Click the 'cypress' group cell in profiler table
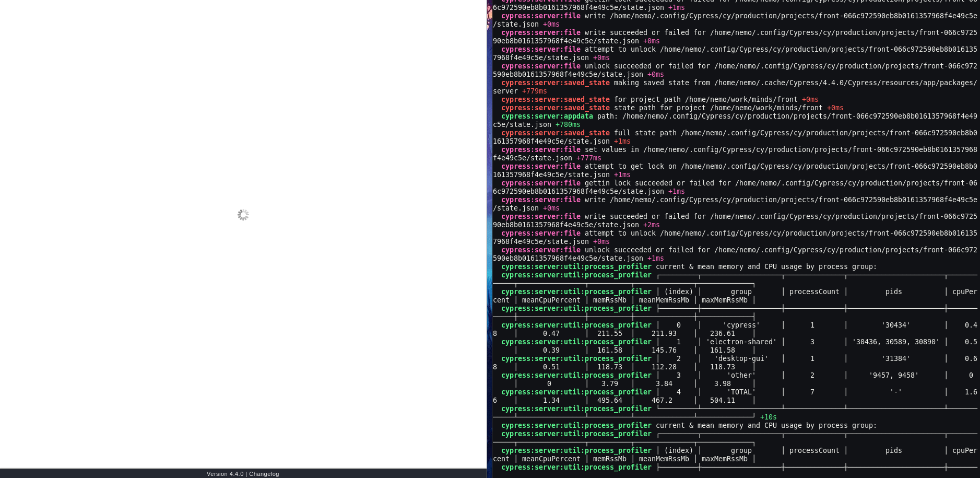 pyautogui.click(x=741, y=325)
